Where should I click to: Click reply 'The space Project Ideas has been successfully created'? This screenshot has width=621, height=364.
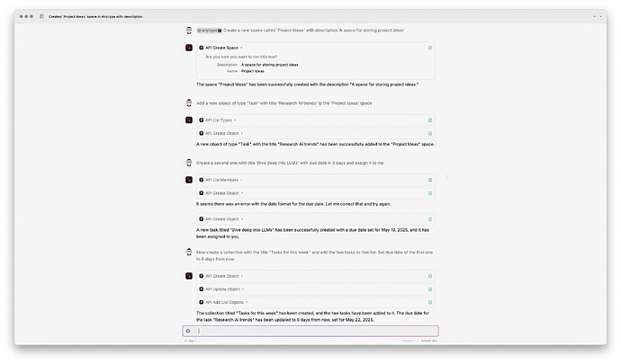(x=307, y=84)
